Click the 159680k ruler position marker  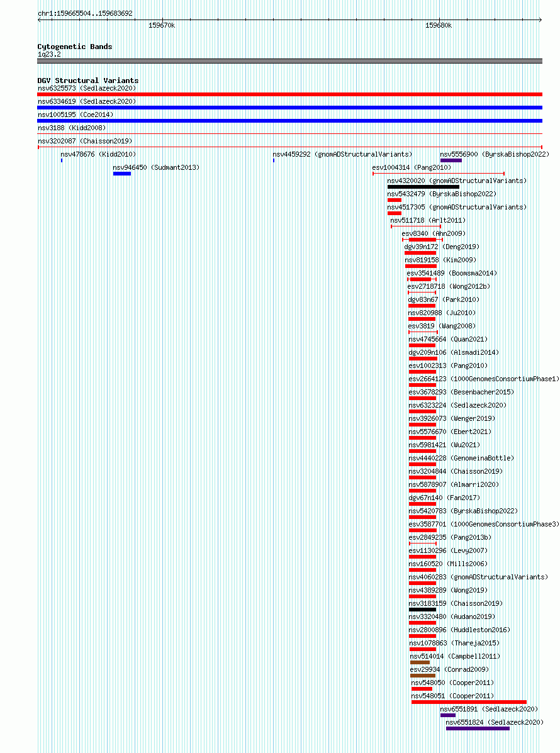[439, 25]
